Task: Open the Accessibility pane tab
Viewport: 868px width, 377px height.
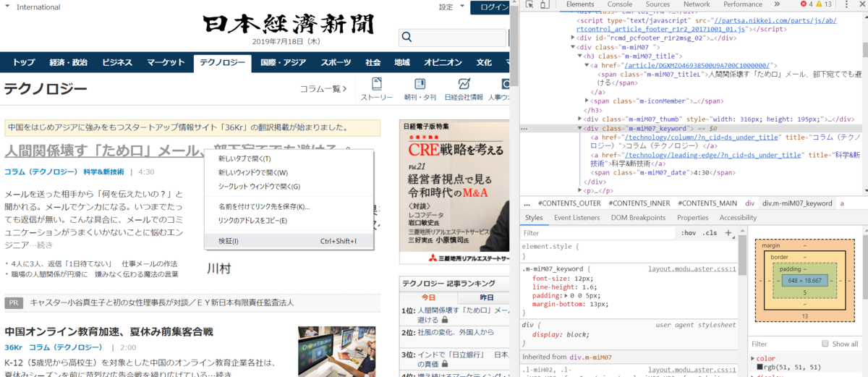Action: pos(738,218)
